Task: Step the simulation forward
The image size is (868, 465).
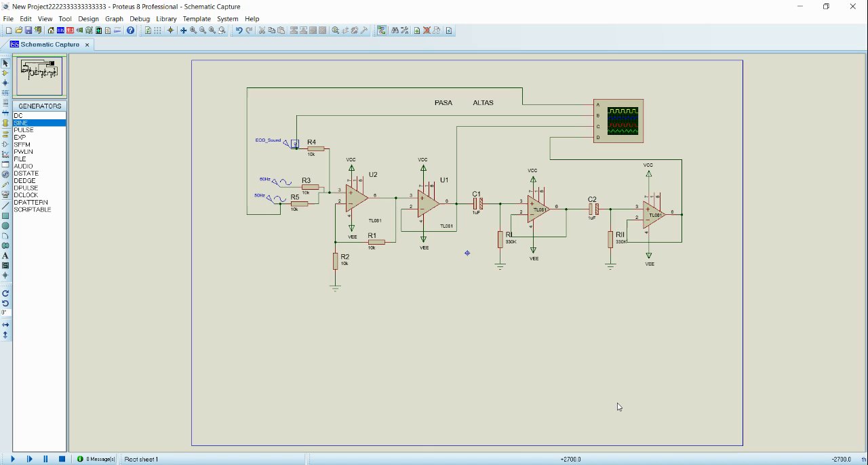Action: tap(29, 459)
